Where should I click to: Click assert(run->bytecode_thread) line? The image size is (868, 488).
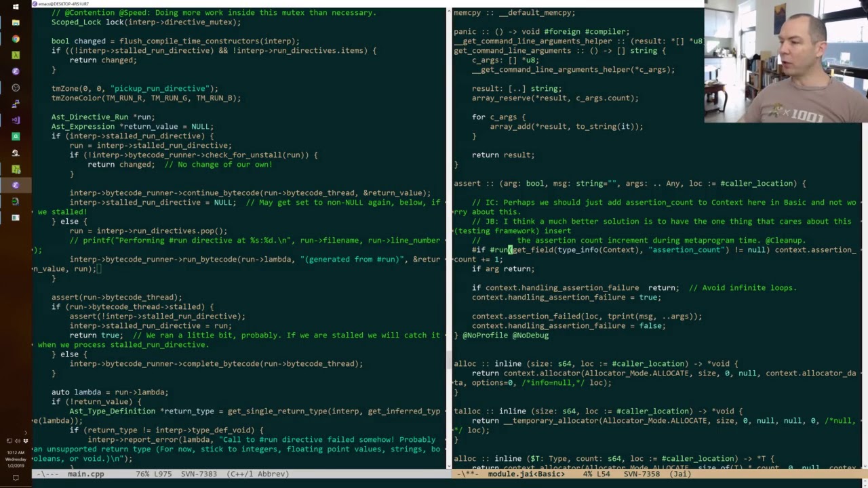[x=117, y=297]
